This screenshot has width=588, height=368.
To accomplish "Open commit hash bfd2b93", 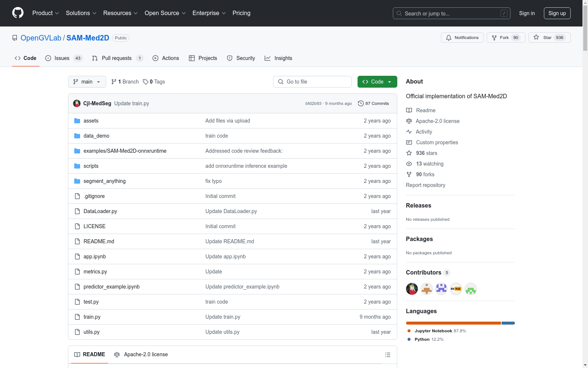I will tap(313, 103).
